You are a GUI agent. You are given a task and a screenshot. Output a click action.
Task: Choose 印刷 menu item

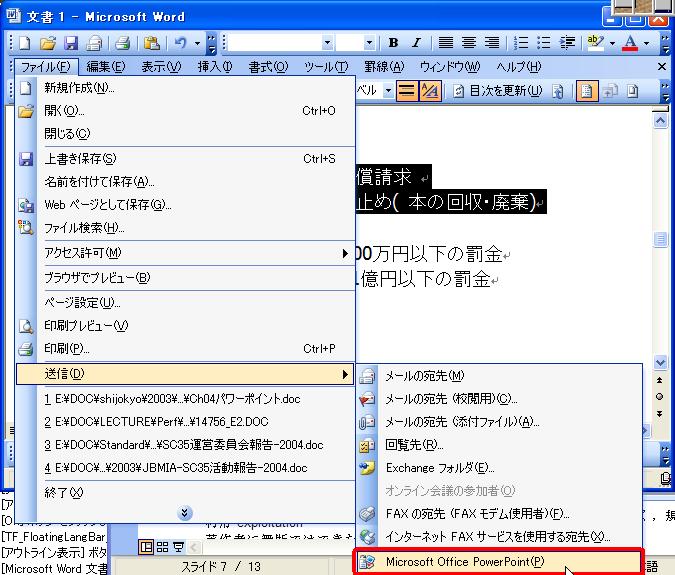click(x=185, y=349)
